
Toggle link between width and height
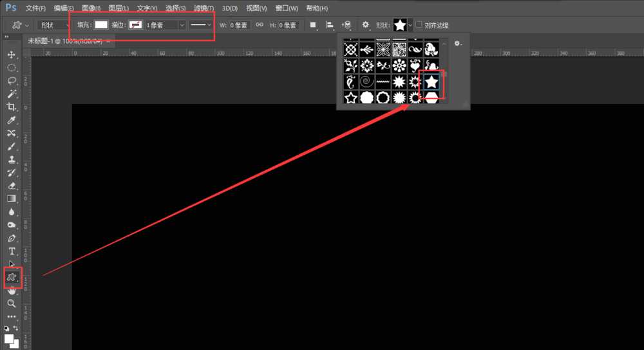tap(260, 25)
